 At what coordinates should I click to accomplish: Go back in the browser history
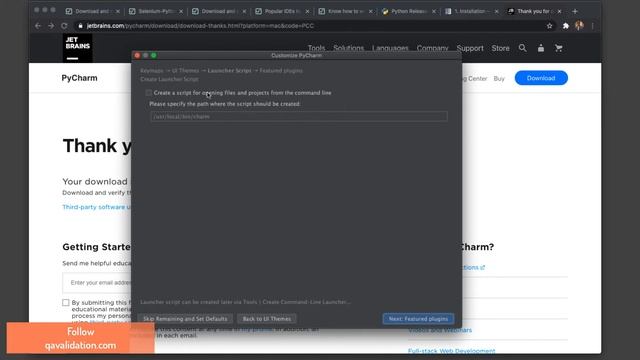(x=38, y=26)
